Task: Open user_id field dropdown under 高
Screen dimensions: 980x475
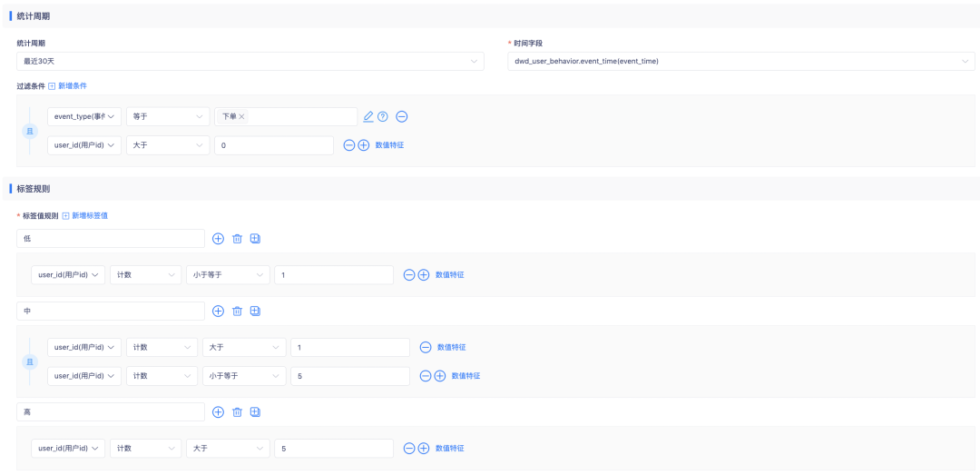Action: (68, 448)
